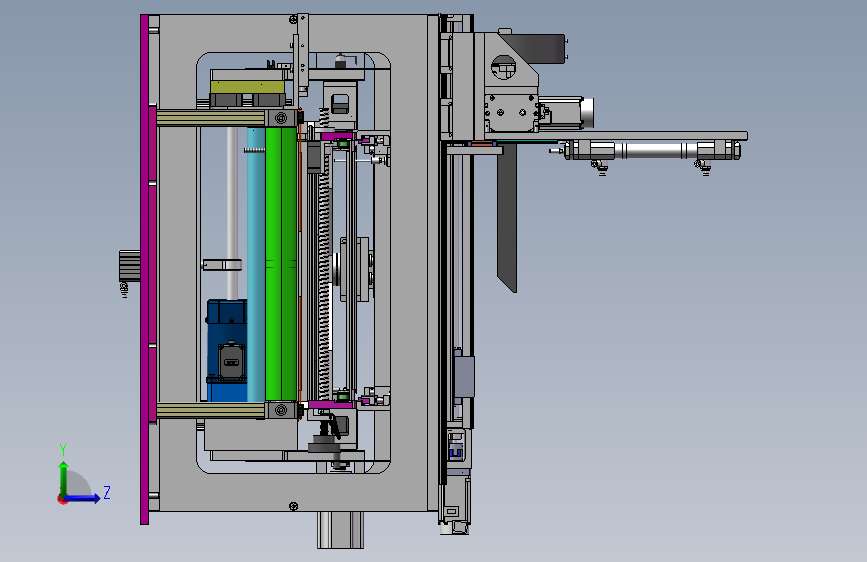The height and width of the screenshot is (562, 867).
Task: Pick the servo motor on the right carriage
Action: pyautogui.click(x=566, y=113)
